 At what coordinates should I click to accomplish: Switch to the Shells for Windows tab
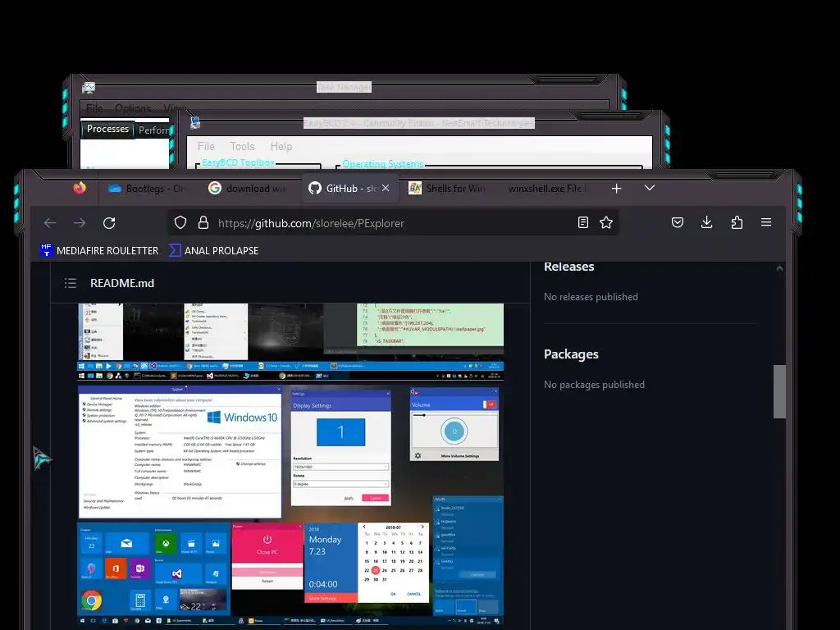click(x=448, y=189)
